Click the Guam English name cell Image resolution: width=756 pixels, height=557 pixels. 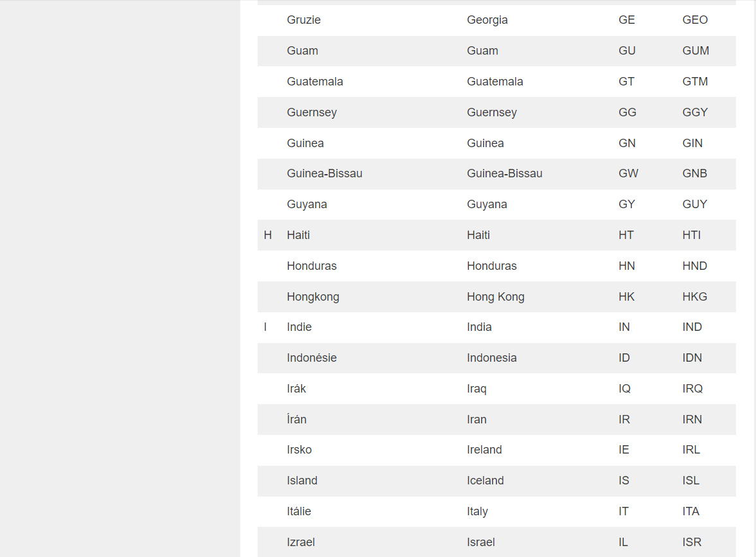(x=482, y=51)
